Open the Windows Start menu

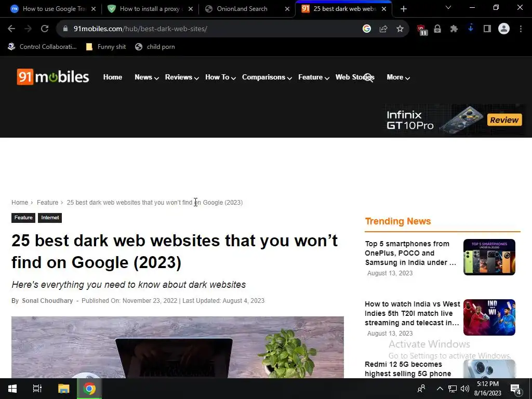pos(12,389)
